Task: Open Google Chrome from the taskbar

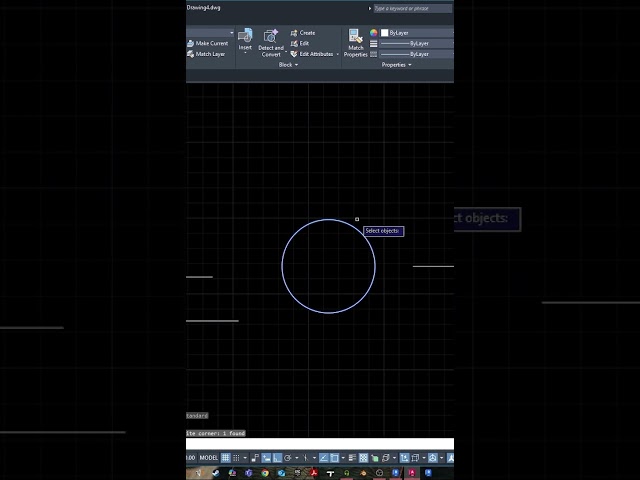Action: coord(265,473)
